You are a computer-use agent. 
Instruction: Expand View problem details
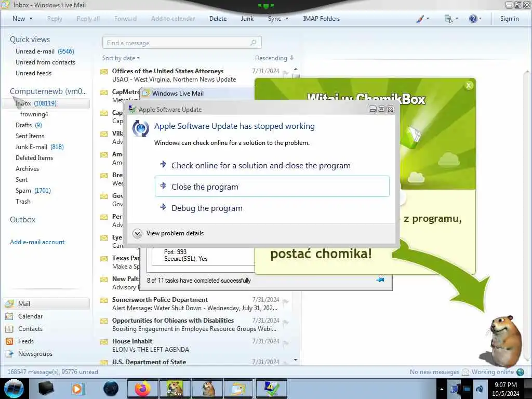(137, 233)
